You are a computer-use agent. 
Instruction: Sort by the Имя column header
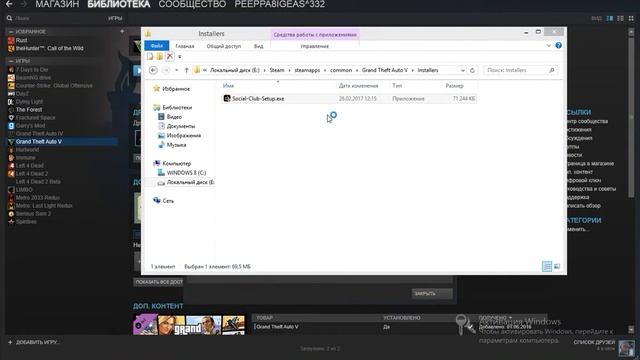tap(228, 86)
